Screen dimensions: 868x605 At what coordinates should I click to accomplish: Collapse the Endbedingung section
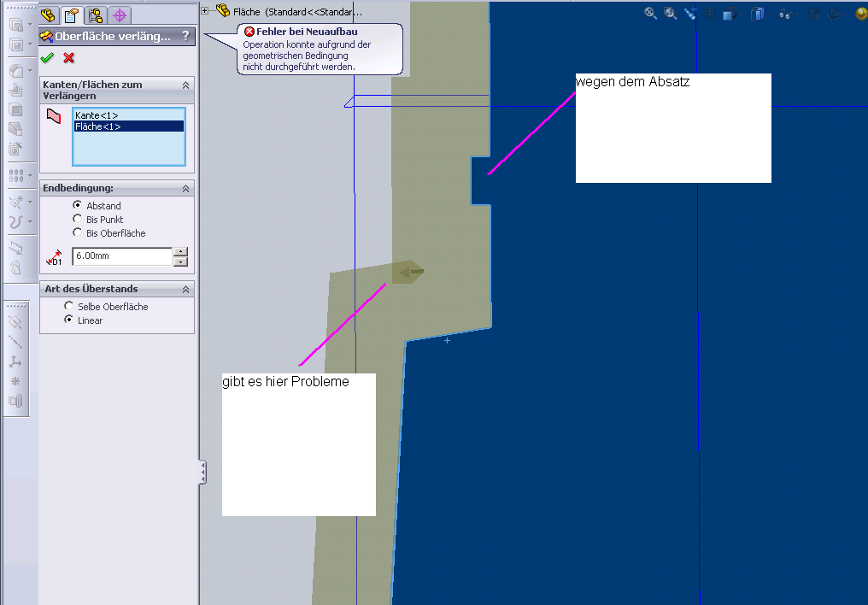click(x=186, y=189)
